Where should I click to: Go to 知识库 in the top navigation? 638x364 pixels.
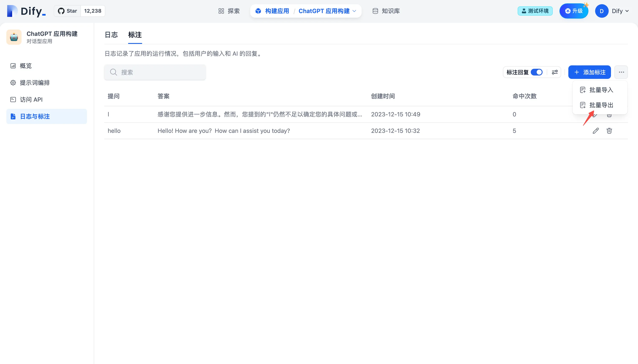386,11
